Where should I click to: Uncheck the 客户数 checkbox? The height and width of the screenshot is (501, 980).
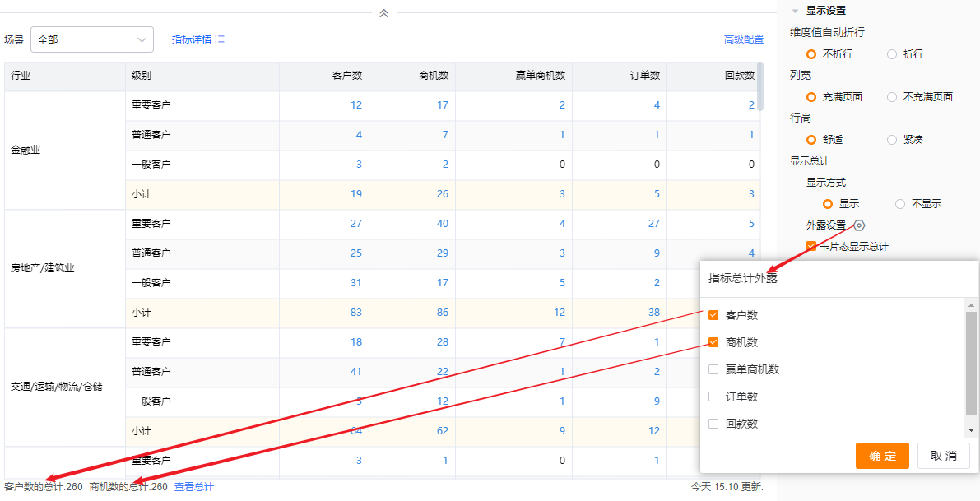pyautogui.click(x=713, y=315)
